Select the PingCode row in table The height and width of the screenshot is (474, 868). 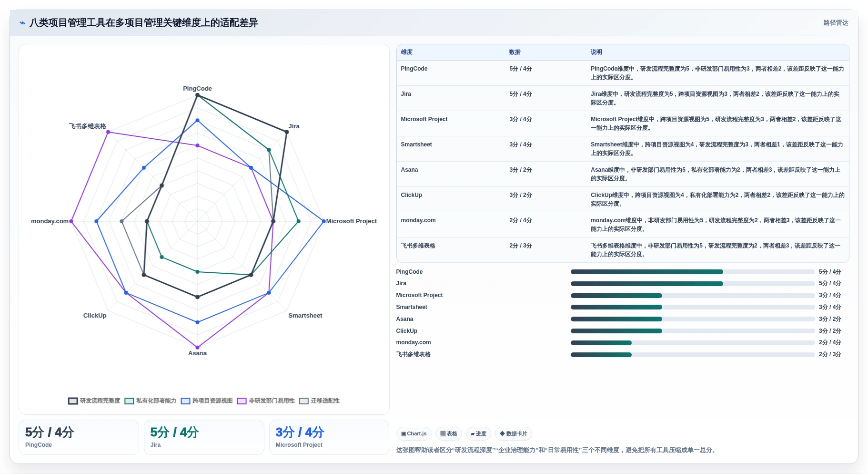[623, 73]
